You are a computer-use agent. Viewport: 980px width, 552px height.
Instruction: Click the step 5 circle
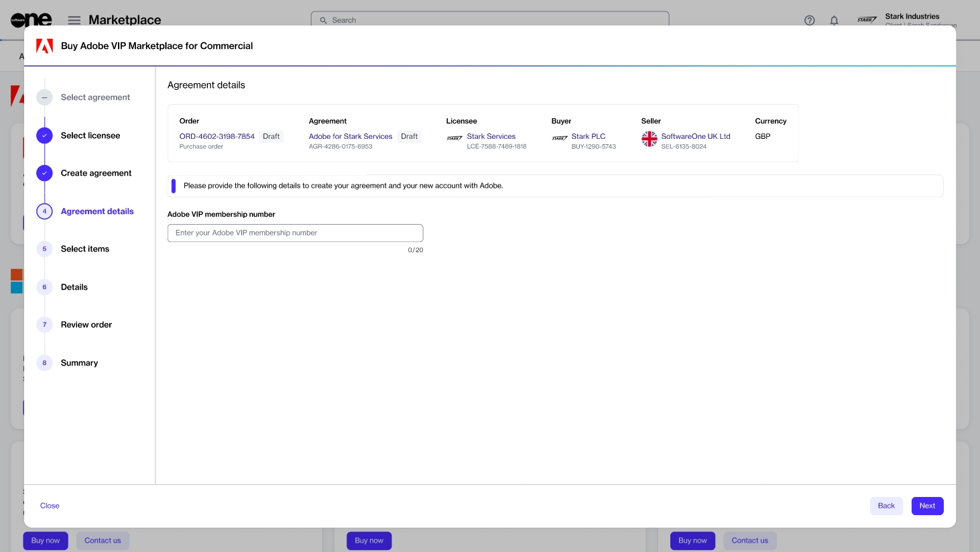pyautogui.click(x=44, y=249)
